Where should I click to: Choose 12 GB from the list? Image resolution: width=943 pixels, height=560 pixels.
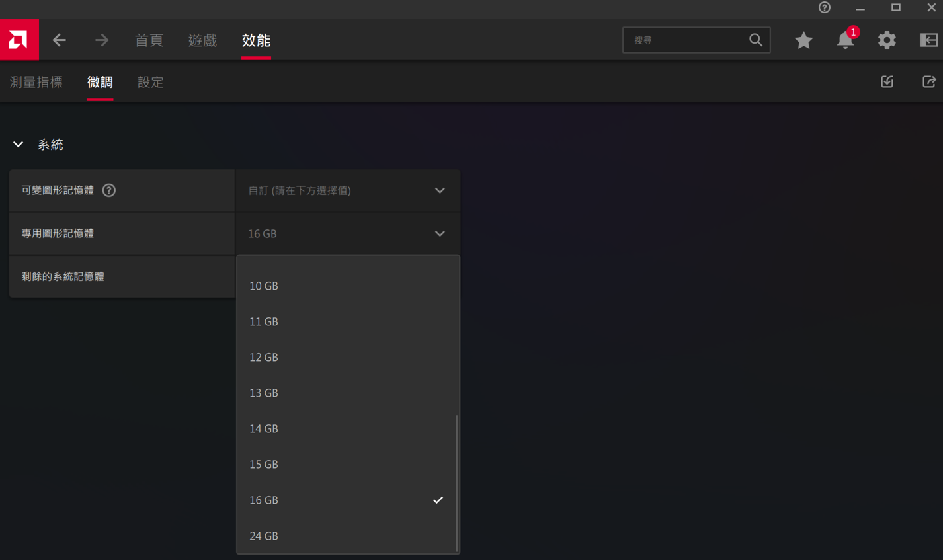[264, 357]
